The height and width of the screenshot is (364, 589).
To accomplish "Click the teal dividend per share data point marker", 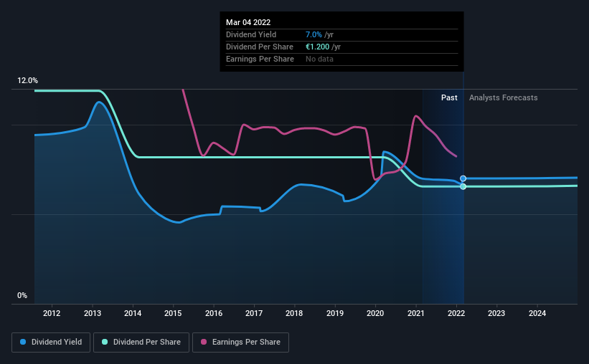I will (x=463, y=186).
